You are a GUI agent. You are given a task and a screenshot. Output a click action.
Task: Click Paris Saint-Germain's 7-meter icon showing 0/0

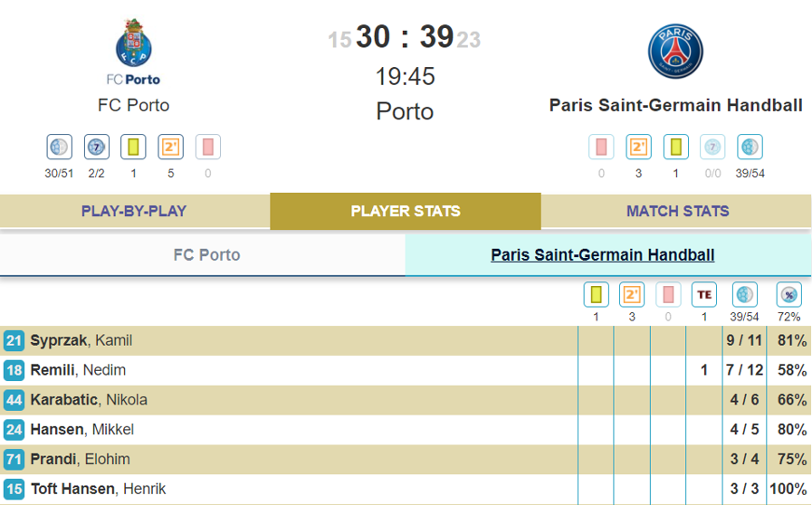click(x=712, y=147)
